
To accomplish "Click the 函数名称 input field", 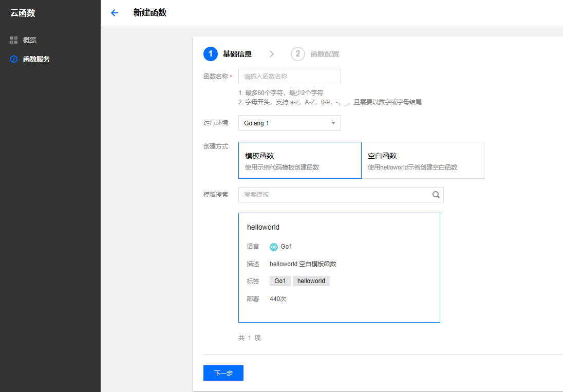I will 289,76.
